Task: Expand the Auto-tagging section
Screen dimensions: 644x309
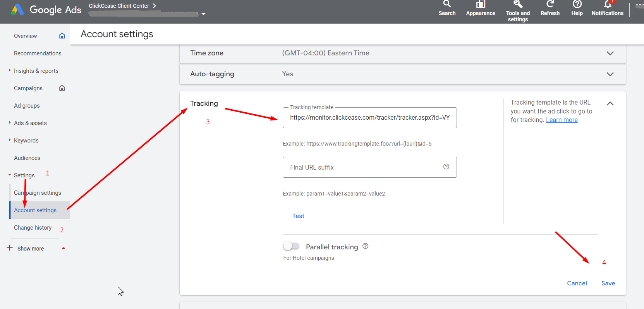Action: (x=610, y=74)
